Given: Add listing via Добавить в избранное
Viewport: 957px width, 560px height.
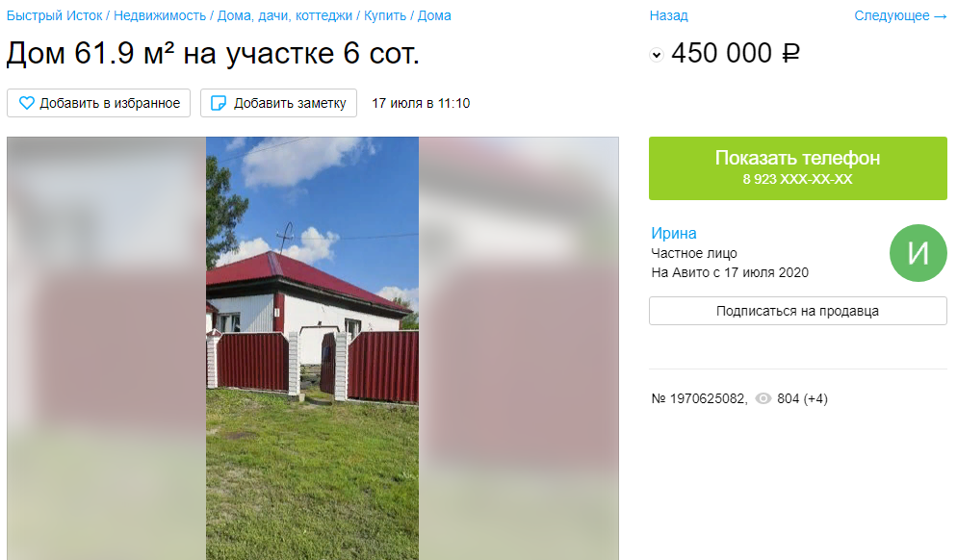Looking at the screenshot, I should coord(99,103).
